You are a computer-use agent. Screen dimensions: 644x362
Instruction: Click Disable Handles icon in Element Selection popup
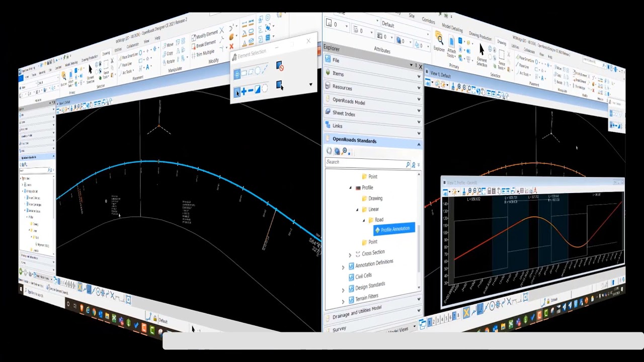coord(280,66)
